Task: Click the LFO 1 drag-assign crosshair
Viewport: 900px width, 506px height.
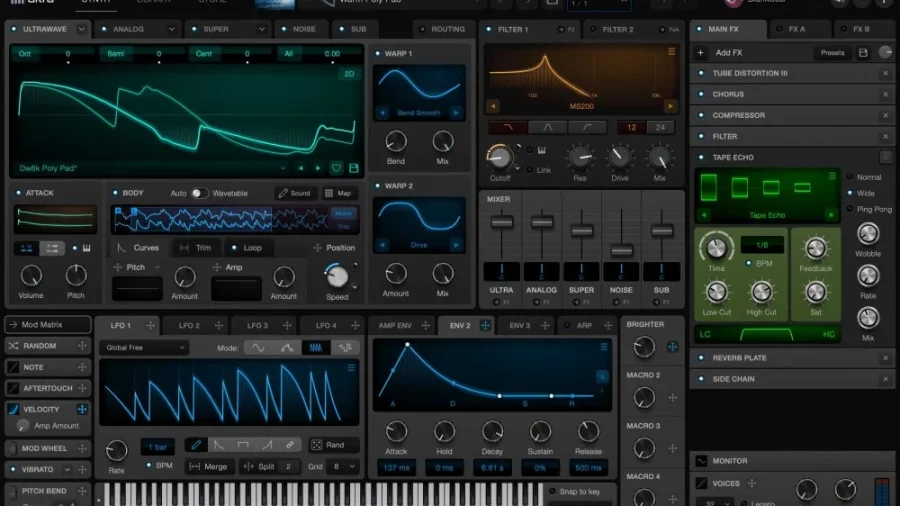Action: click(x=150, y=325)
